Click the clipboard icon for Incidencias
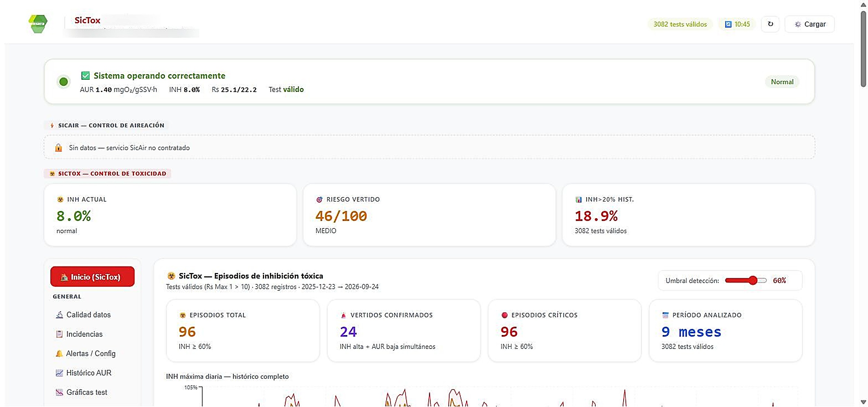Screen dimensions: 868x407 [60, 334]
